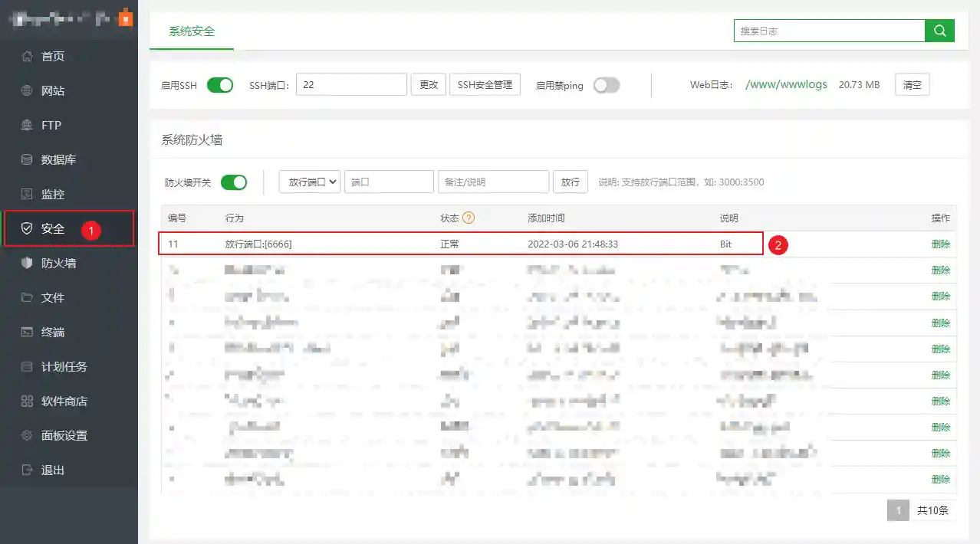Click the question mark icon beside 状态
980x544 pixels.
(x=469, y=218)
